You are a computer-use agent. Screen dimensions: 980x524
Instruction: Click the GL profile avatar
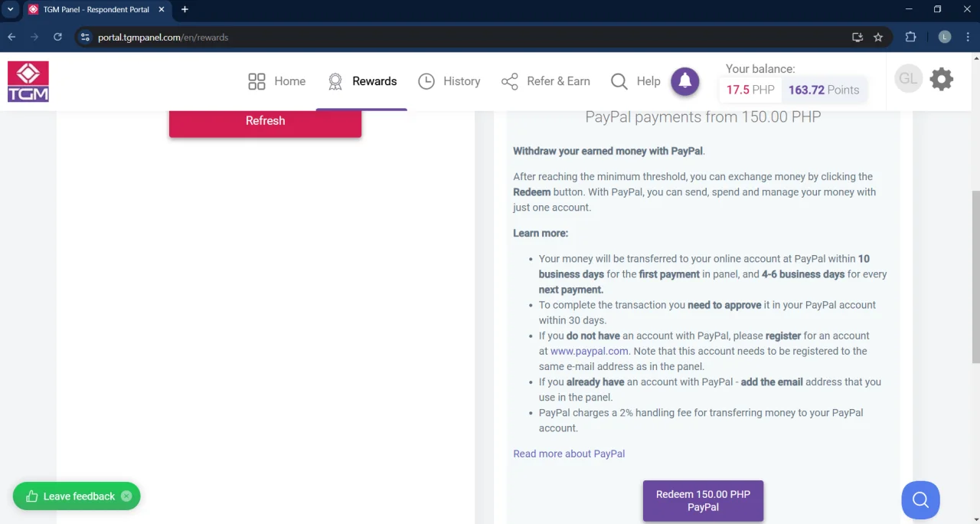908,79
